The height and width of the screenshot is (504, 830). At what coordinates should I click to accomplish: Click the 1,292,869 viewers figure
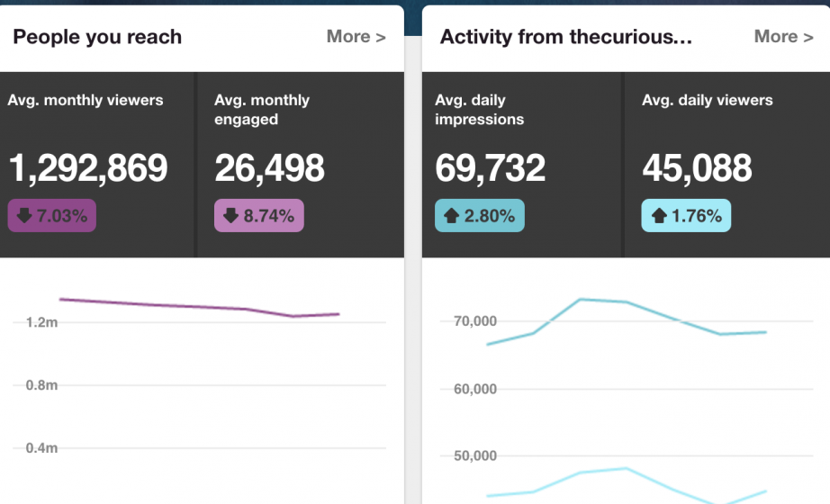[x=88, y=168]
